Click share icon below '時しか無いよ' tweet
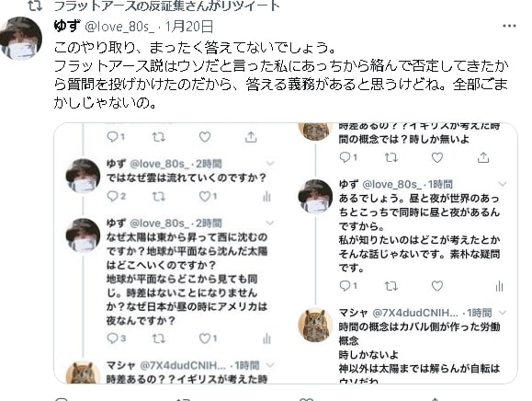This screenshot has width=532, height=401. tap(483, 157)
